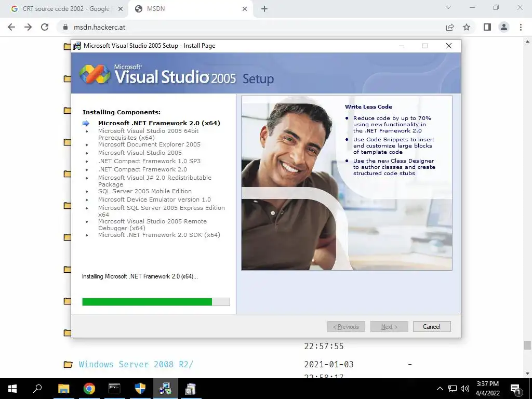This screenshot has width=532, height=399.
Task: Click '.NET Compact Framework 2.0' entry
Action: click(142, 169)
